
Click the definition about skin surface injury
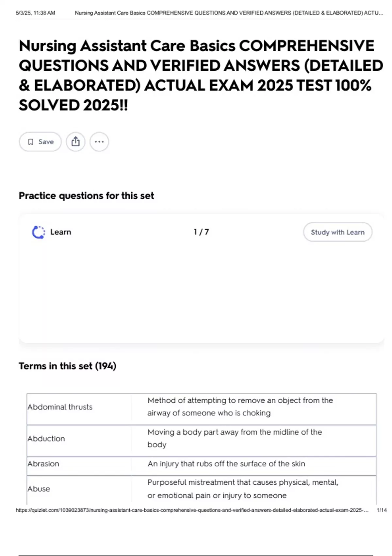point(226,464)
